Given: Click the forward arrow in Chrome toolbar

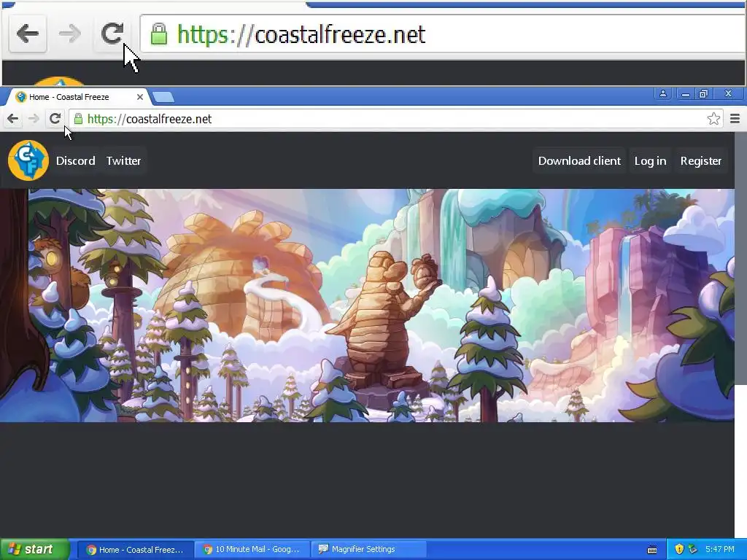Looking at the screenshot, I should point(34,119).
